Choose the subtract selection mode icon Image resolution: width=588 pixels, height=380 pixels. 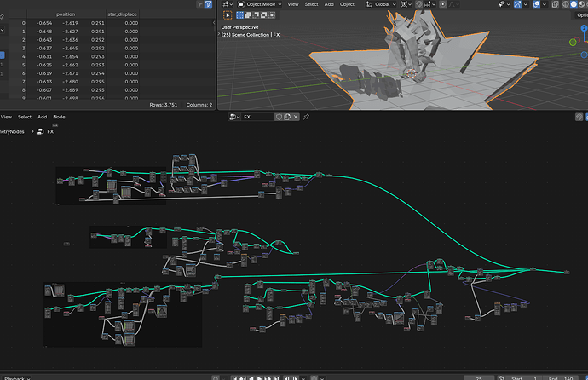click(x=256, y=15)
